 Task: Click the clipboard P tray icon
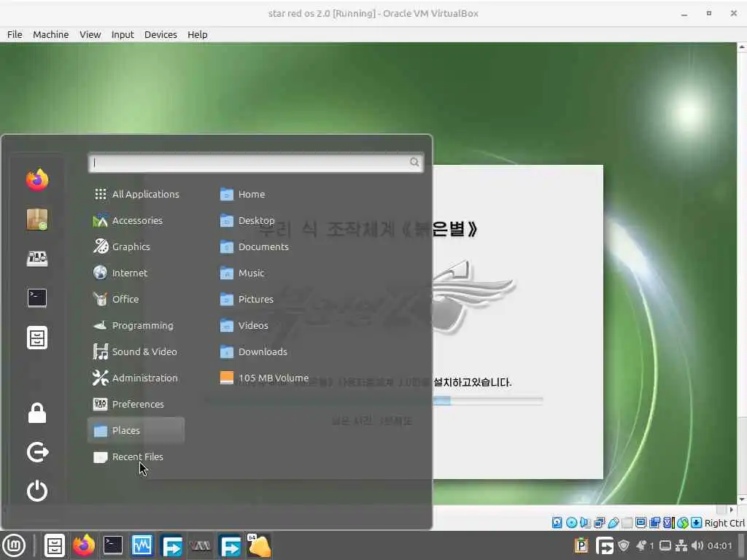(581, 545)
